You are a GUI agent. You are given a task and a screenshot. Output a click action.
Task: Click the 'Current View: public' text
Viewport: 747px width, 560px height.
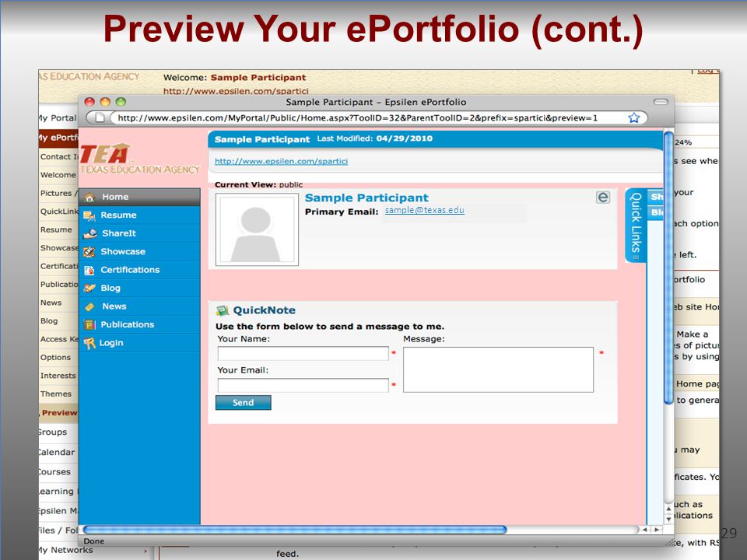pyautogui.click(x=258, y=184)
